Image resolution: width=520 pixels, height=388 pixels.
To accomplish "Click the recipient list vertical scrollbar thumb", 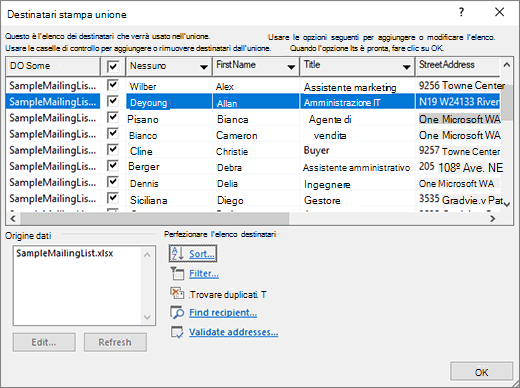I will (x=507, y=102).
